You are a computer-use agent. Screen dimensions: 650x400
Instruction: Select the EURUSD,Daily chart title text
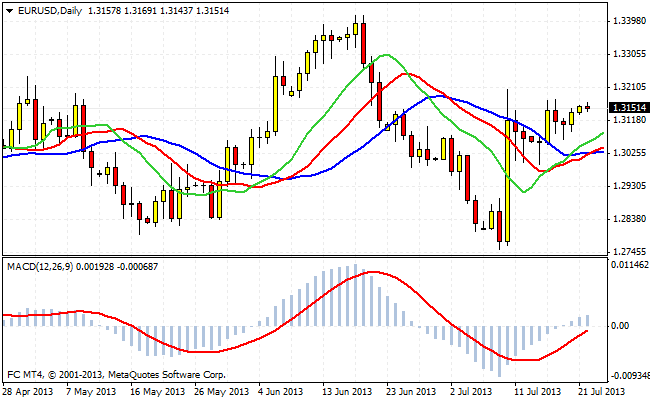pos(50,11)
